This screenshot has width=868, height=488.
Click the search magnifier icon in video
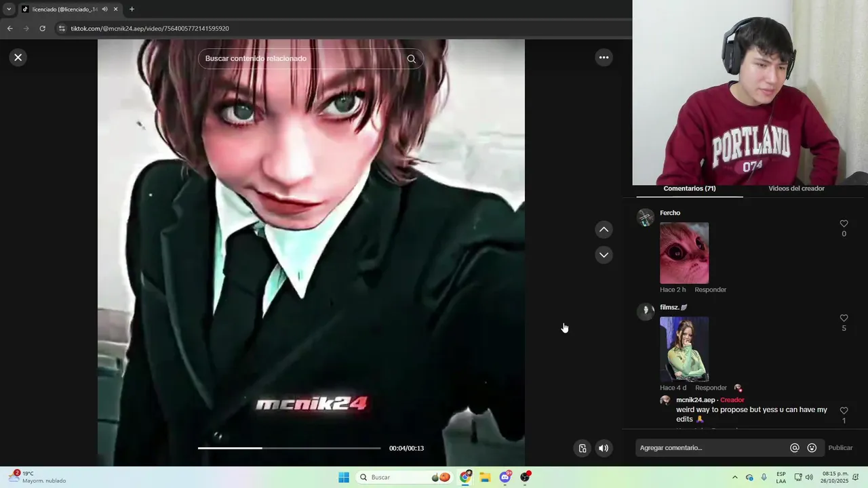[411, 59]
